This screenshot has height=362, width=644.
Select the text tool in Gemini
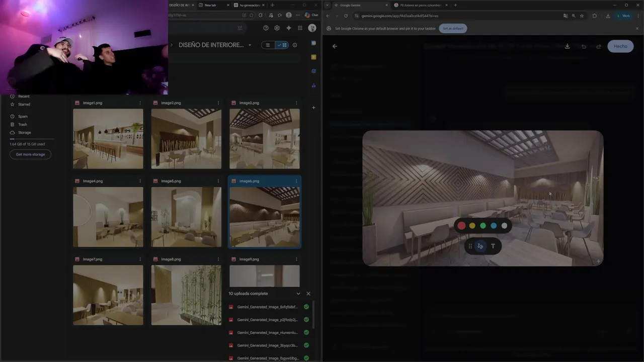click(493, 246)
